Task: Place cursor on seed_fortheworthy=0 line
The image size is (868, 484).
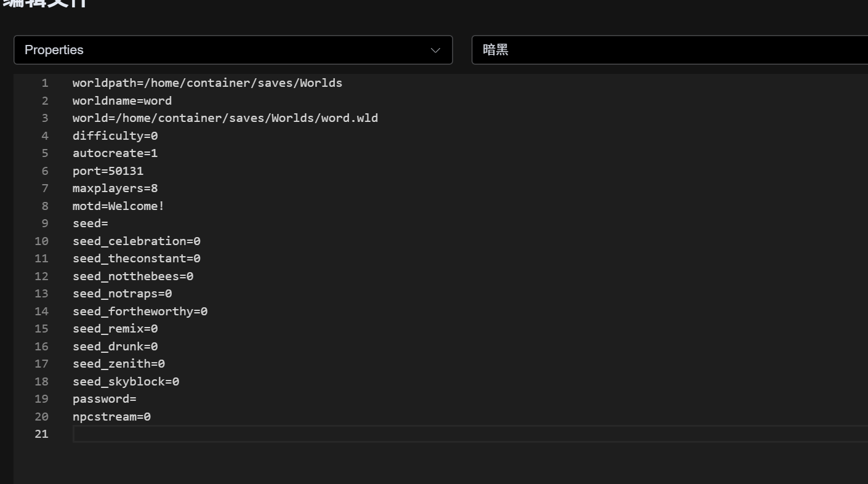Action: point(140,312)
